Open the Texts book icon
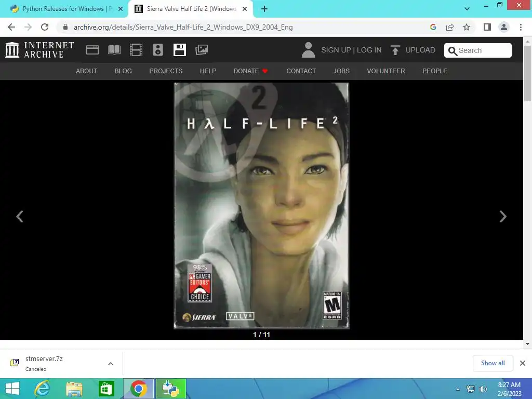 (x=114, y=50)
